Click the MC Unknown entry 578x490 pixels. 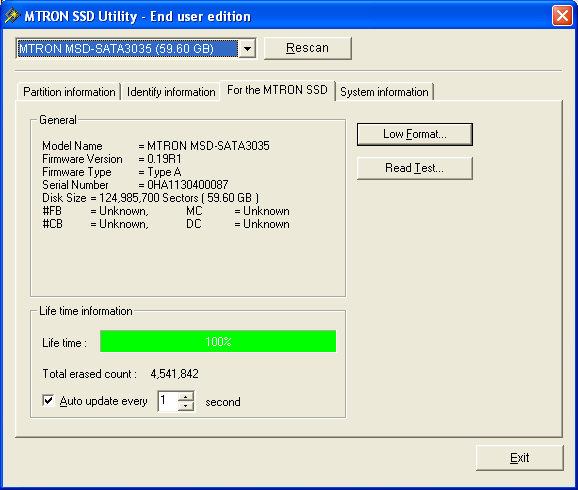(238, 211)
